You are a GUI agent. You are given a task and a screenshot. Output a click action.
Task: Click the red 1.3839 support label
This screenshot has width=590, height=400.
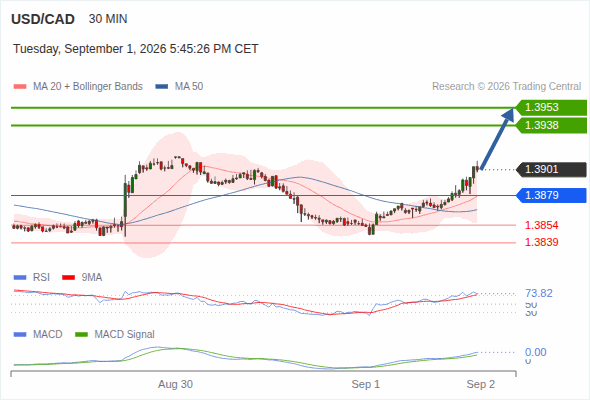pyautogui.click(x=541, y=242)
